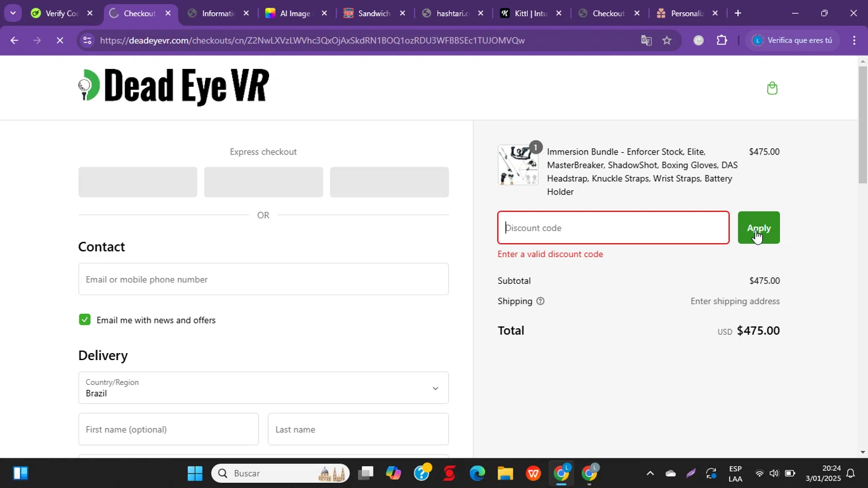Screen dimensions: 868x488
Task: Click the profile circle icon in toolbar
Action: tap(698, 41)
